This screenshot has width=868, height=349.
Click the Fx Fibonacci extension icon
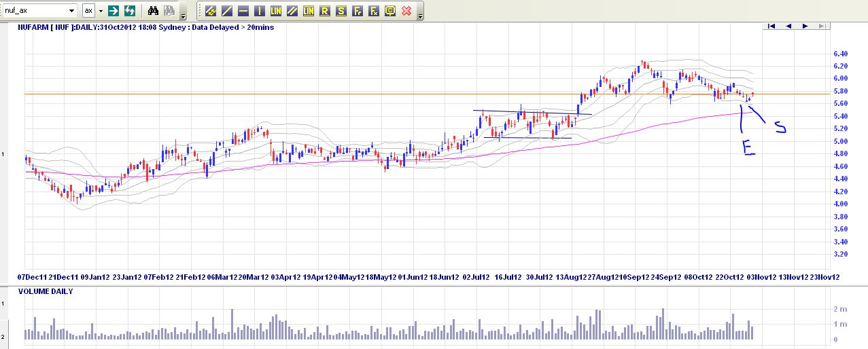point(374,11)
